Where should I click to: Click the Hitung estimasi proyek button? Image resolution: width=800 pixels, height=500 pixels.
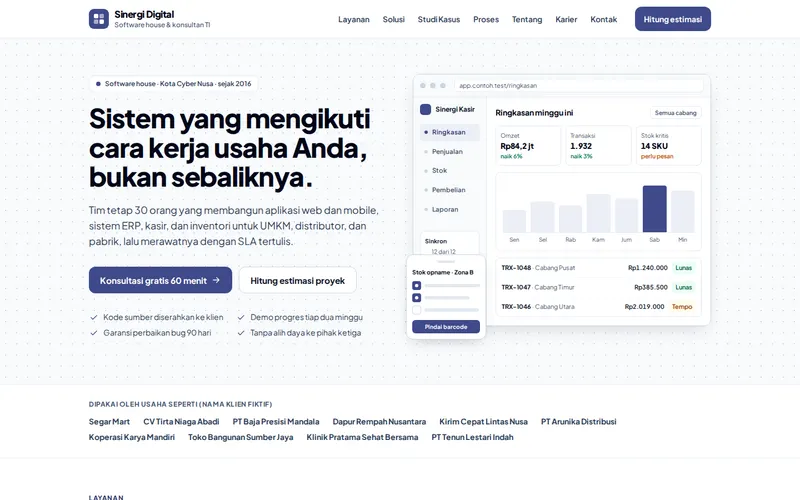297,280
